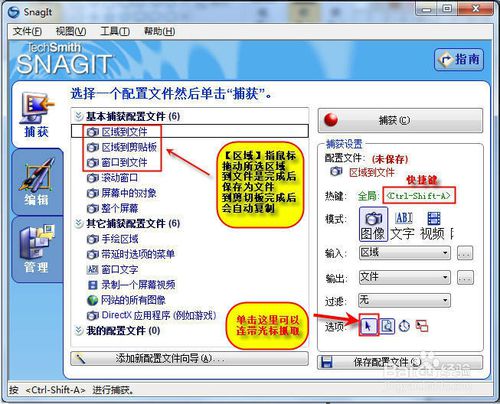Image resolution: width=500 pixels, height=404 pixels.
Task: Select the 窗口到文件 profile
Action: (124, 162)
